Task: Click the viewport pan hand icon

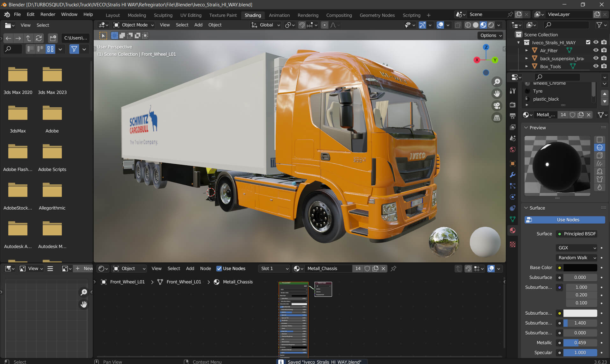Action: click(x=497, y=94)
